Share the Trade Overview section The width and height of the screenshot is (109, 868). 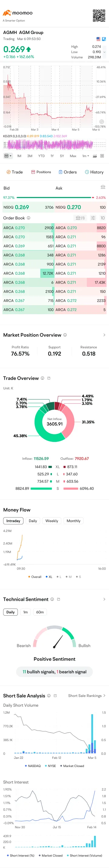click(49, 378)
